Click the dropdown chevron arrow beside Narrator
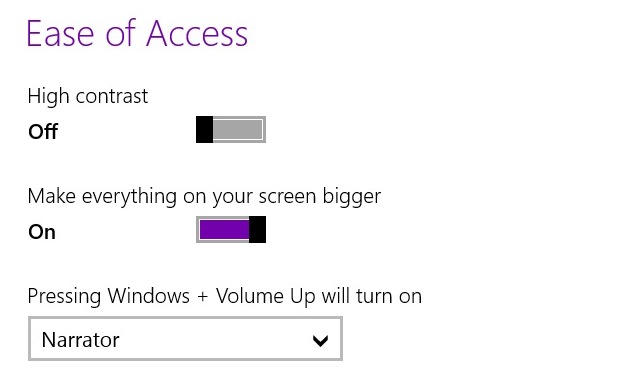 (x=320, y=340)
